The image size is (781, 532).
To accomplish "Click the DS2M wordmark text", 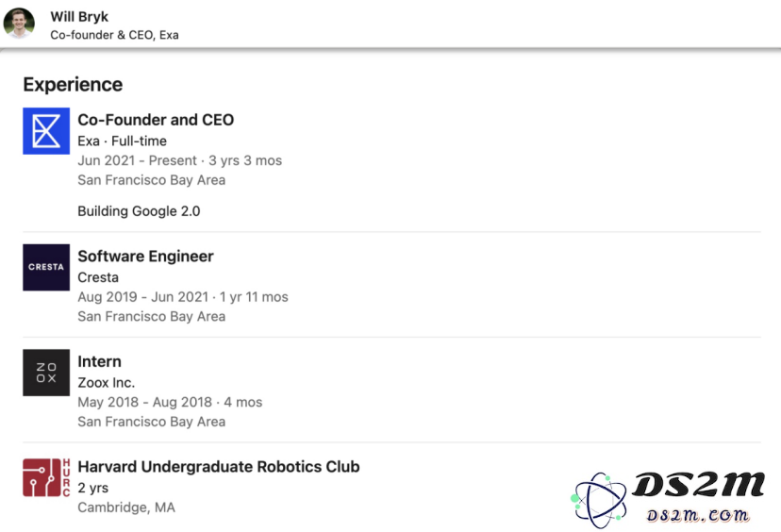I will coord(698,485).
